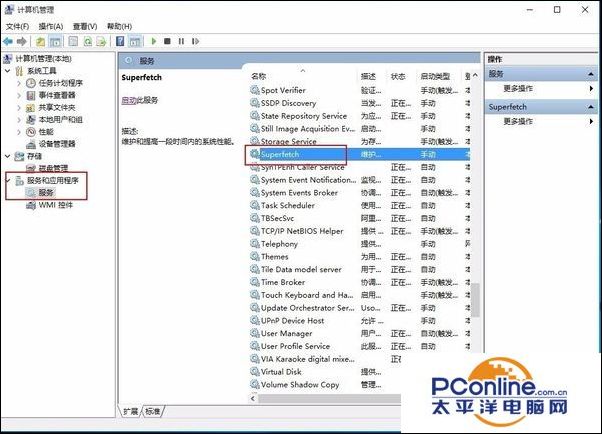Select 设备管理器 in the console tree
This screenshot has width=602, height=434.
[57, 143]
